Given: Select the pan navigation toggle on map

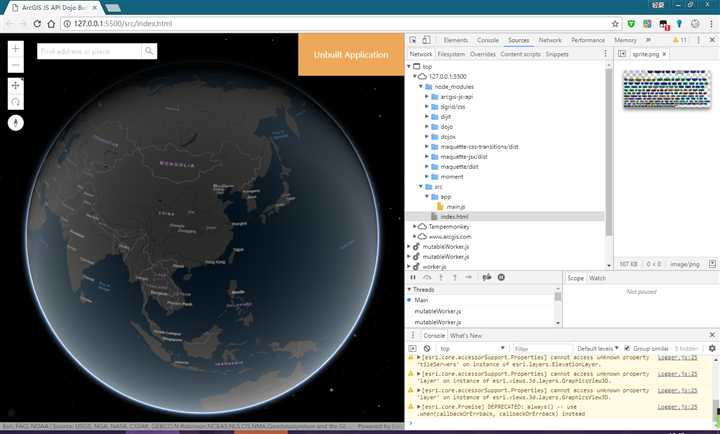Looking at the screenshot, I should pyautogui.click(x=16, y=85).
